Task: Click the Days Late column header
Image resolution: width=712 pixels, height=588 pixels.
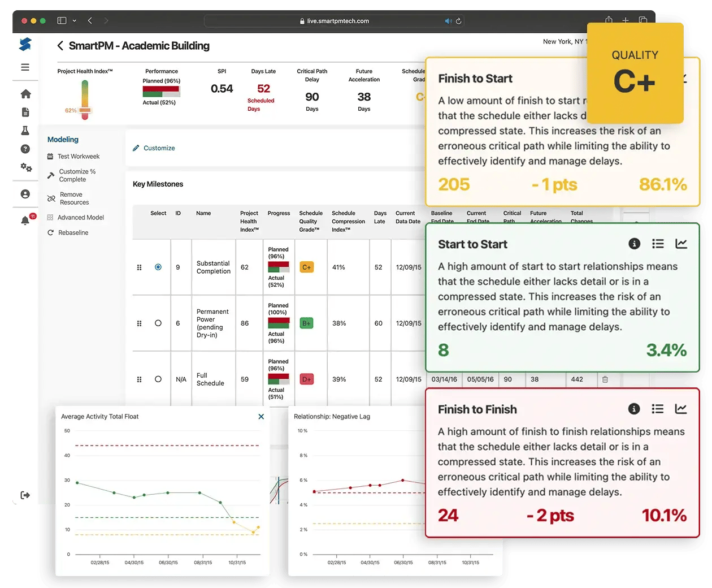Action: coord(380,218)
